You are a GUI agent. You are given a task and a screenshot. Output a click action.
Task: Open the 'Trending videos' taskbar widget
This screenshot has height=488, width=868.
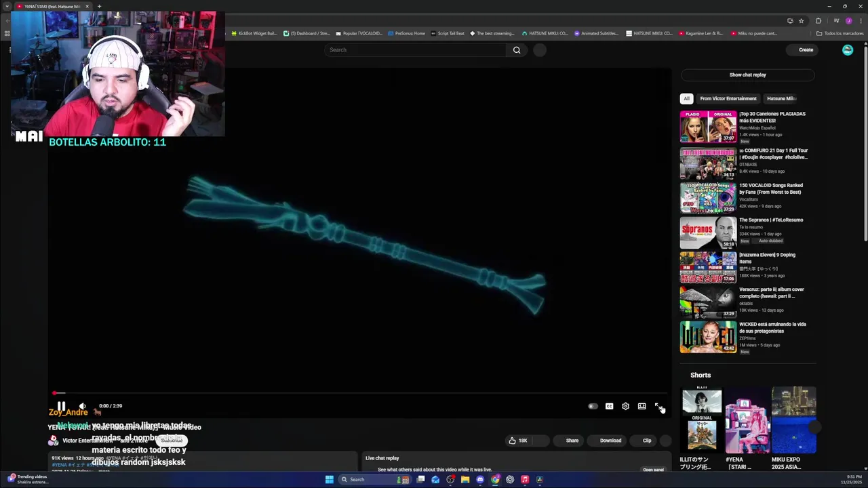[x=27, y=479]
